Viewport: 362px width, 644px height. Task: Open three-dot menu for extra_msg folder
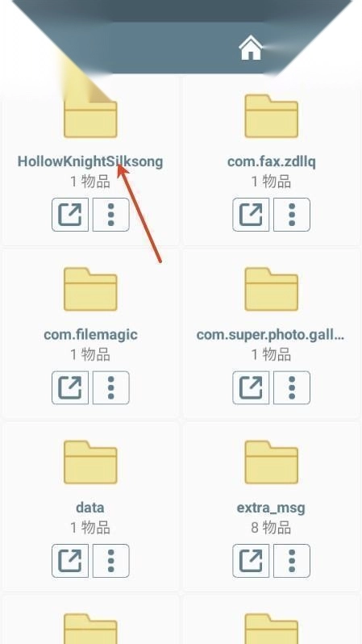tap(292, 561)
